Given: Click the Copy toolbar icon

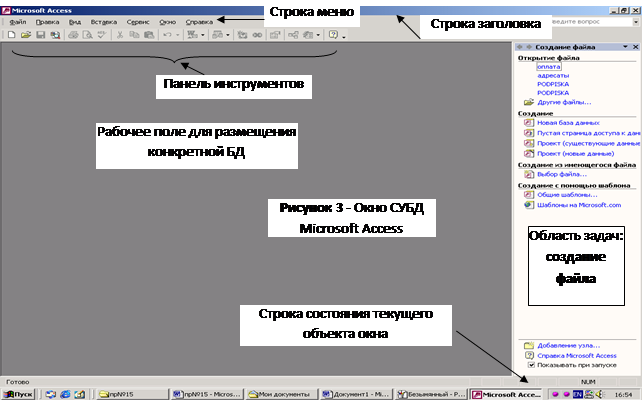Looking at the screenshot, I should [x=134, y=35].
